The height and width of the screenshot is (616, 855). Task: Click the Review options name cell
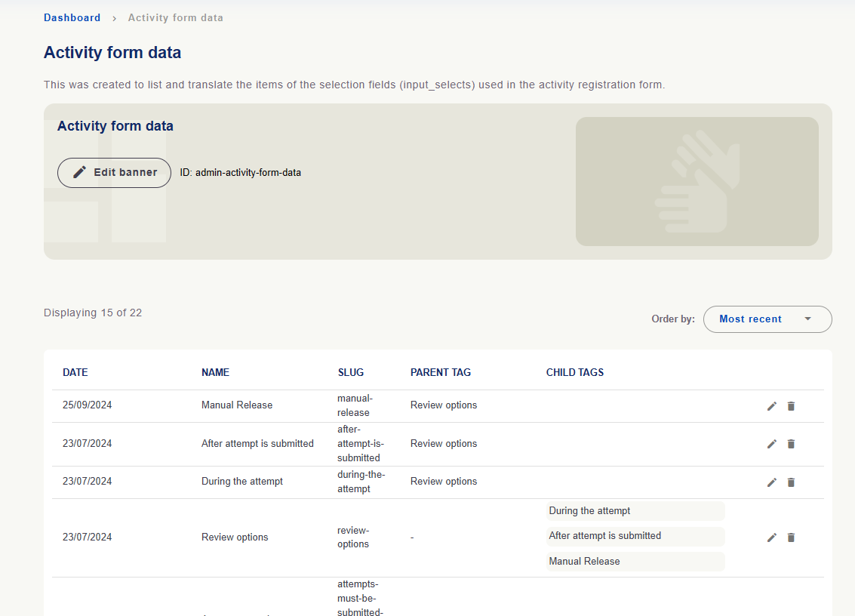pos(235,537)
